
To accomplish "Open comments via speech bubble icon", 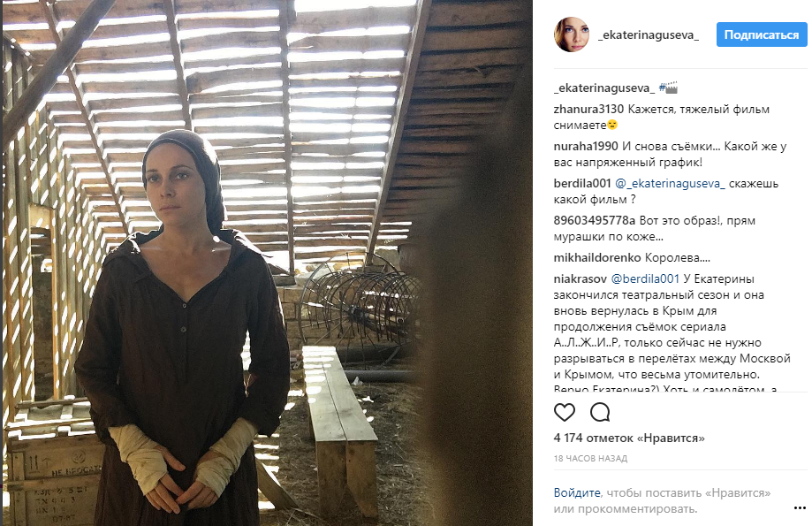I will coord(600,413).
